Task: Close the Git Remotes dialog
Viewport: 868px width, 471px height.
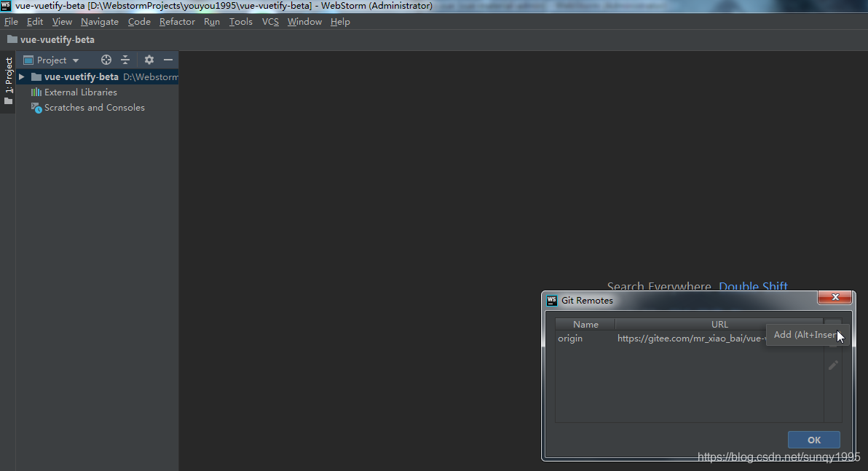Action: coord(835,297)
